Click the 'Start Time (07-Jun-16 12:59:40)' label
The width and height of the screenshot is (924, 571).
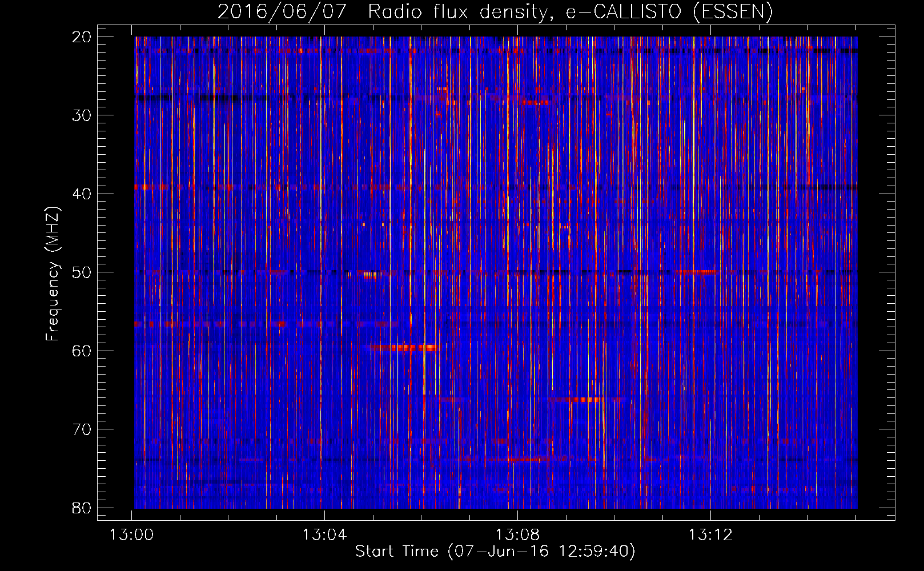coord(495,552)
